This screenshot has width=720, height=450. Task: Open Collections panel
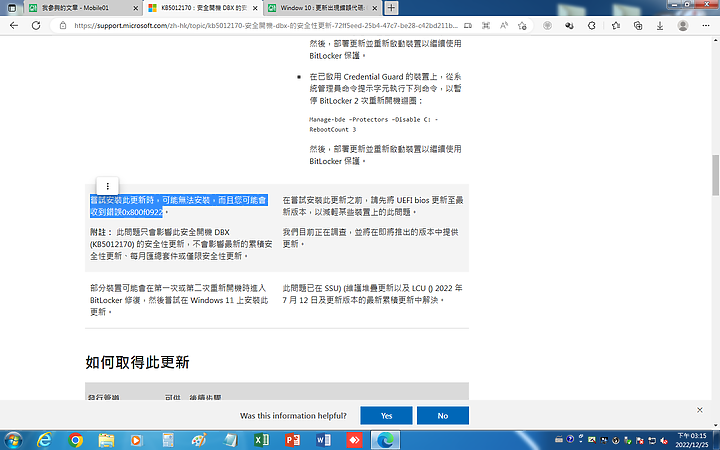pyautogui.click(x=638, y=26)
